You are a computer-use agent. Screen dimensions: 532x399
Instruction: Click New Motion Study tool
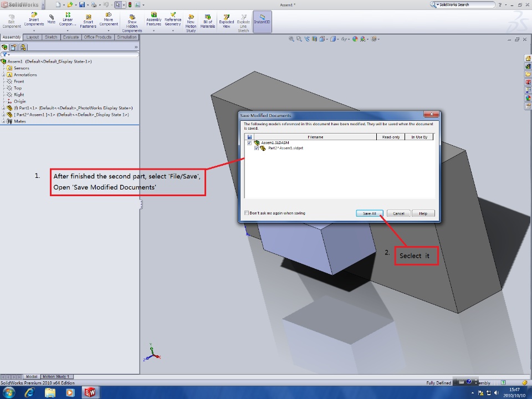click(x=191, y=23)
